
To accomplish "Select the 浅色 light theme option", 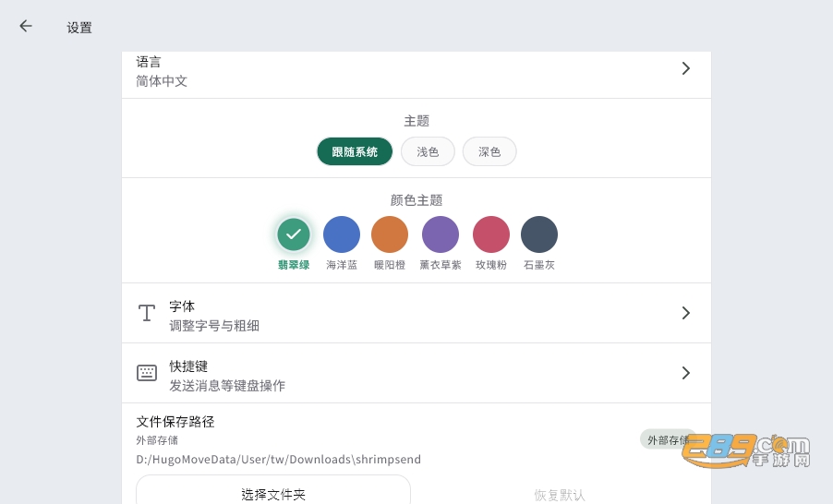I will (x=428, y=152).
